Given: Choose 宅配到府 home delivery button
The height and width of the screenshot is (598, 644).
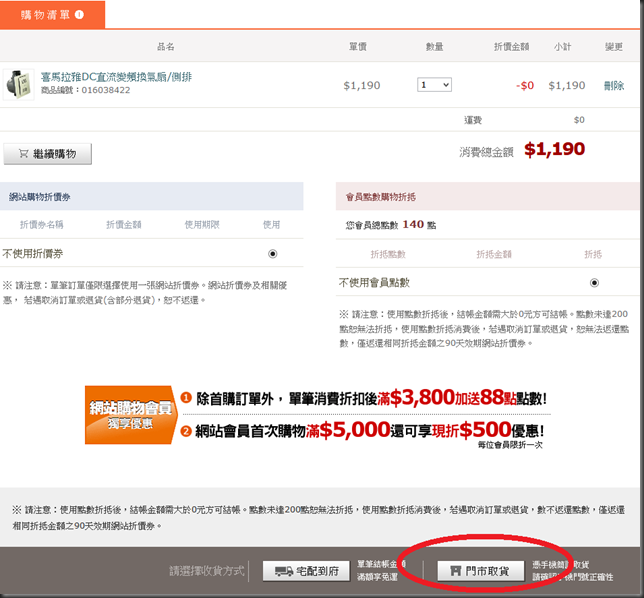Looking at the screenshot, I should pos(306,571).
